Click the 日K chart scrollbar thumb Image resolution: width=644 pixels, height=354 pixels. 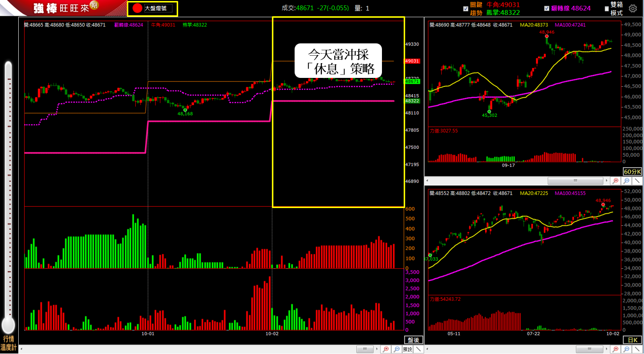coord(590,349)
